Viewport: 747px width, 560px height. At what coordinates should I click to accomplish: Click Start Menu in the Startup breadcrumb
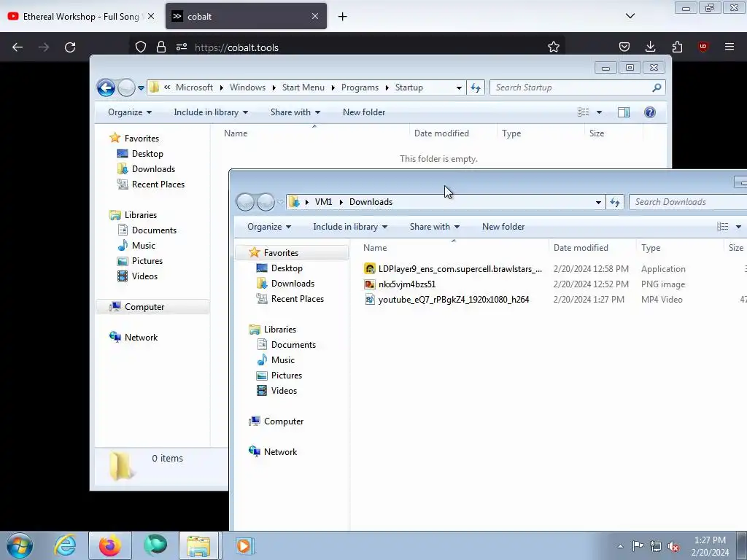click(303, 87)
